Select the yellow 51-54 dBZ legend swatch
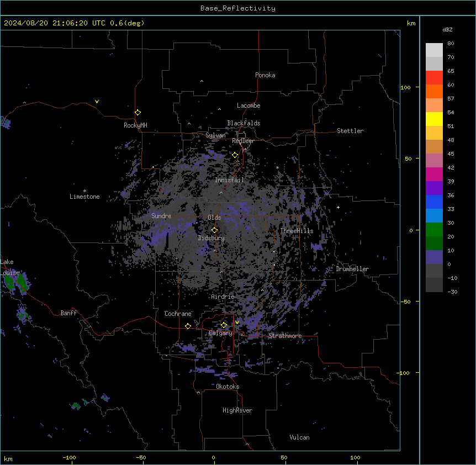The height and width of the screenshot is (465, 476). point(434,119)
